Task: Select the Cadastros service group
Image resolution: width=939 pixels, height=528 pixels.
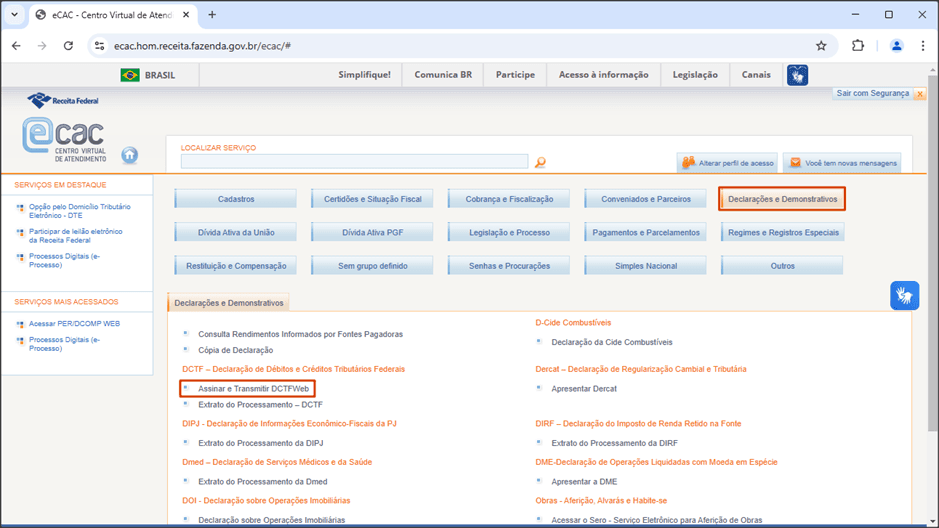Action: [x=236, y=199]
